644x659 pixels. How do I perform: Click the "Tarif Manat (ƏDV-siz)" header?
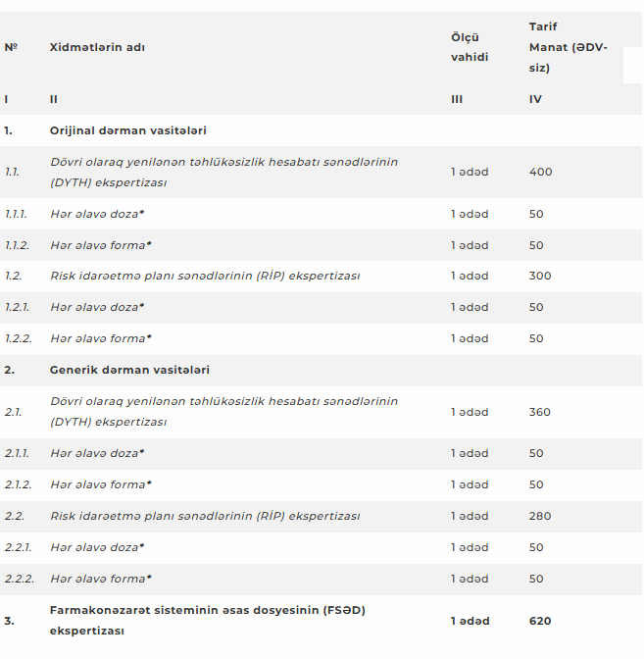[567, 47]
